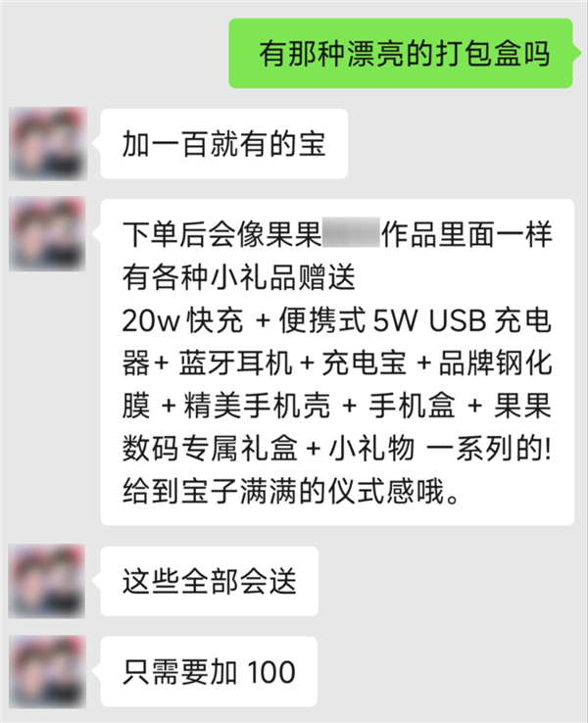Select the green bubble '有那种漂亮的打包盒吗'

click(x=401, y=53)
